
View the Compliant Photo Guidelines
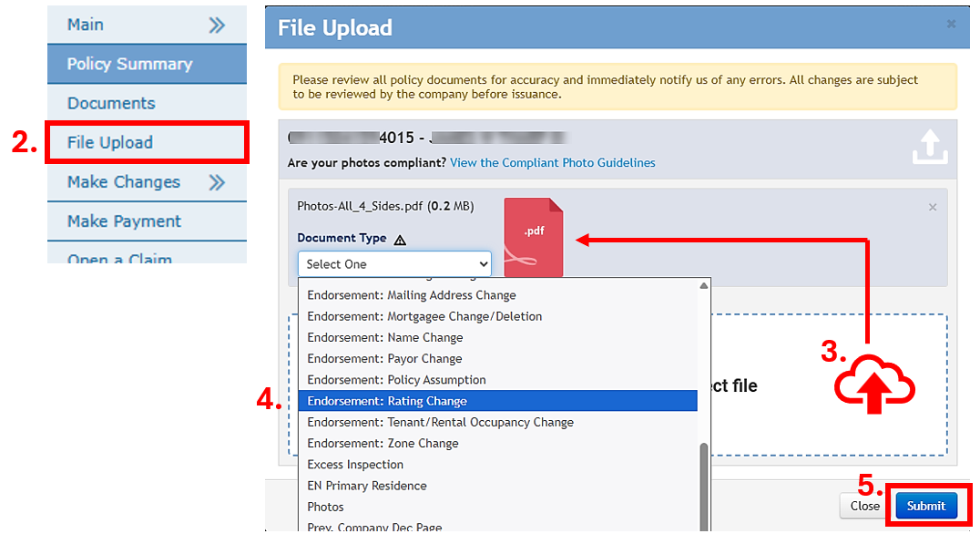(552, 162)
